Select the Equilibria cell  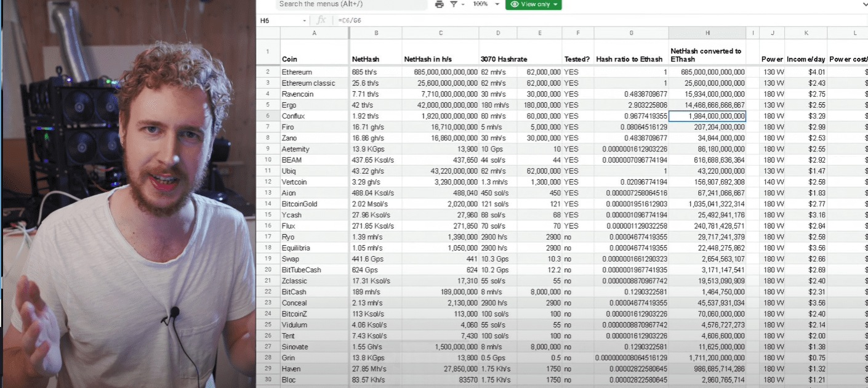click(315, 248)
